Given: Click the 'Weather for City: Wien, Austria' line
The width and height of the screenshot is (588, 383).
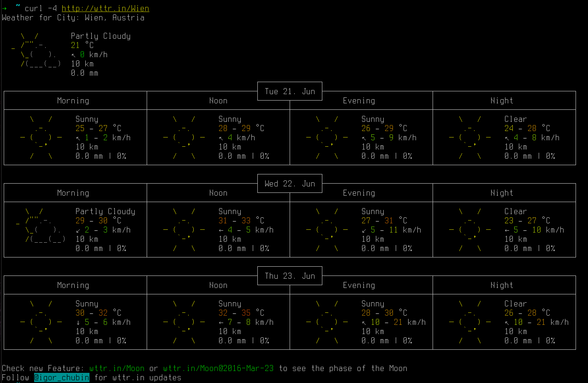Looking at the screenshot, I should 73,18.
